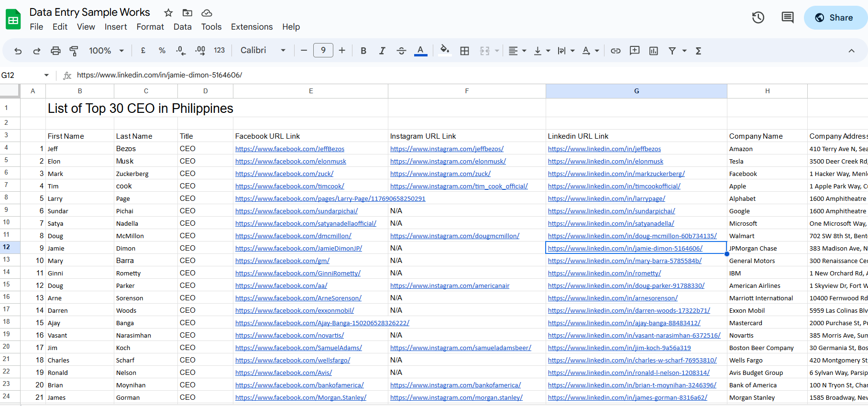Expand merge cells options arrow
Image resolution: width=868 pixels, height=406 pixels.
[x=497, y=51]
